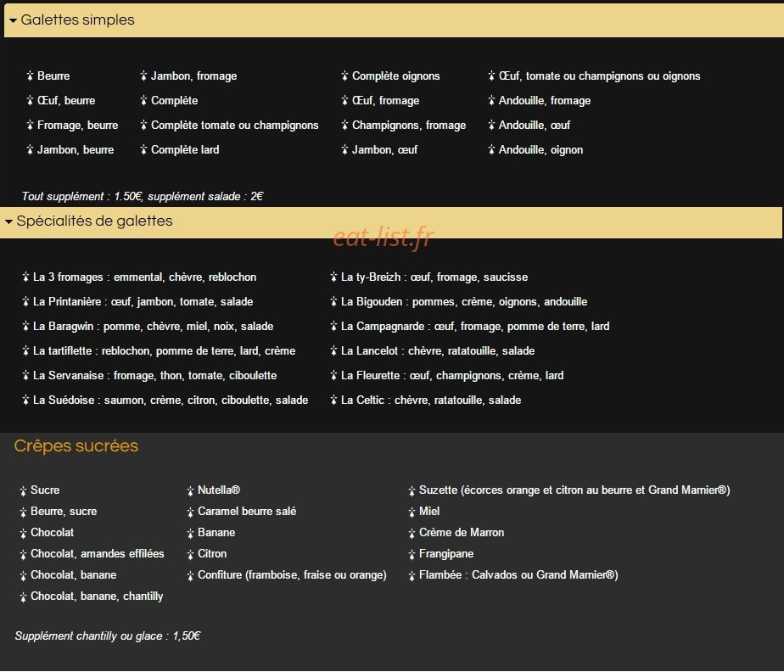The width and height of the screenshot is (784, 672).
Task: Select the 'Caramel beurre salé' crêpe
Action: click(247, 511)
